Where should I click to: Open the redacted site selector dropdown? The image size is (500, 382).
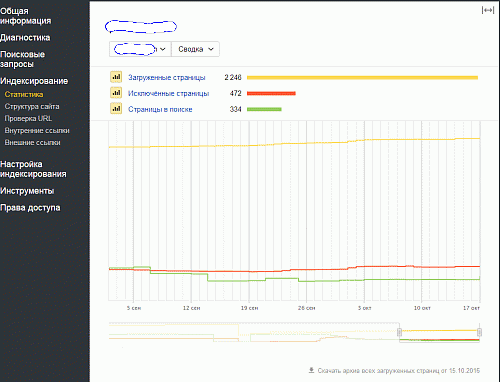pyautogui.click(x=140, y=49)
